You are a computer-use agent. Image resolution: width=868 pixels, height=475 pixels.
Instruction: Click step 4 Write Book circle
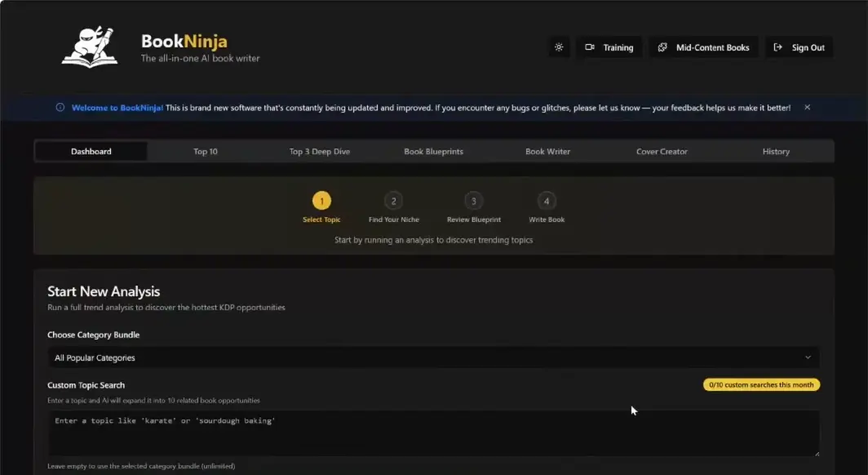coord(546,201)
